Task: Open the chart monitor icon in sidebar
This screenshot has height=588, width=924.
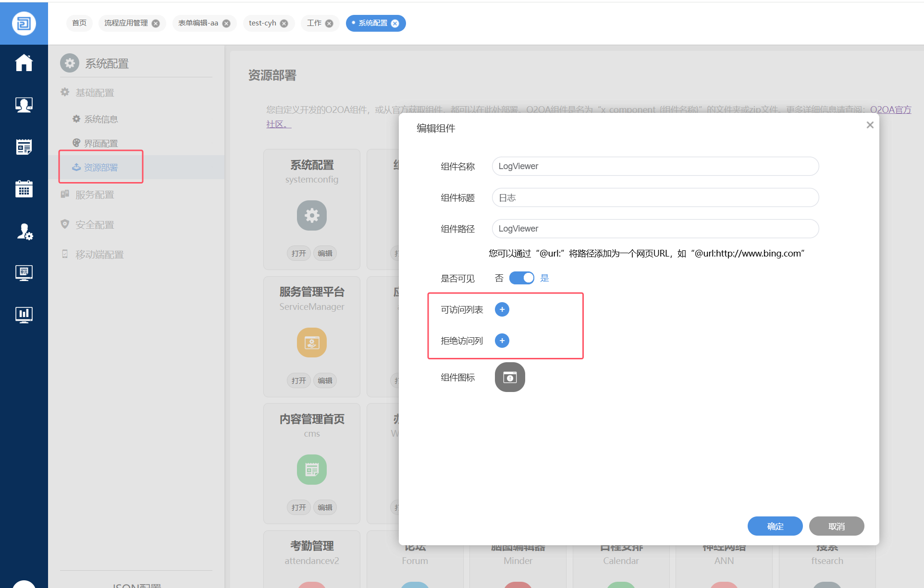Action: [x=24, y=315]
